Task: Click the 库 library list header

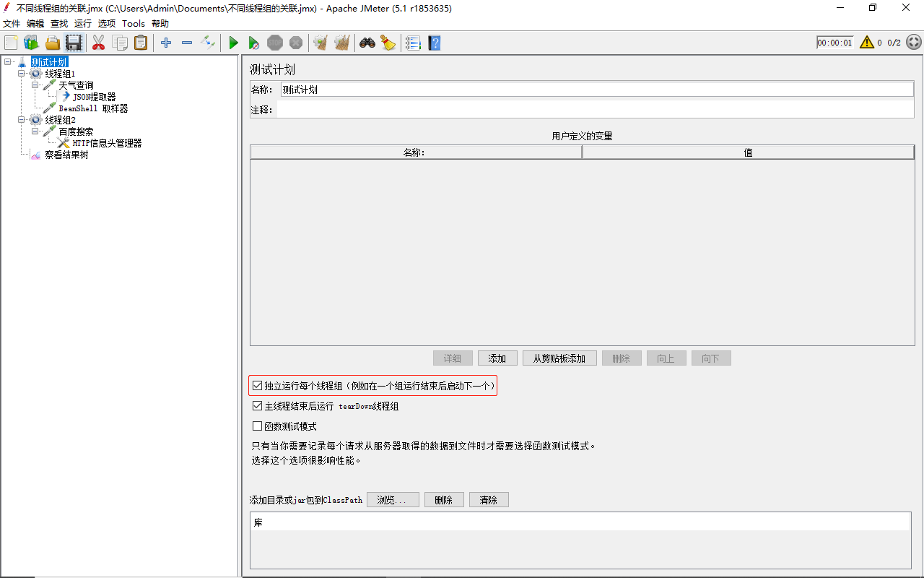Action: tap(580, 522)
